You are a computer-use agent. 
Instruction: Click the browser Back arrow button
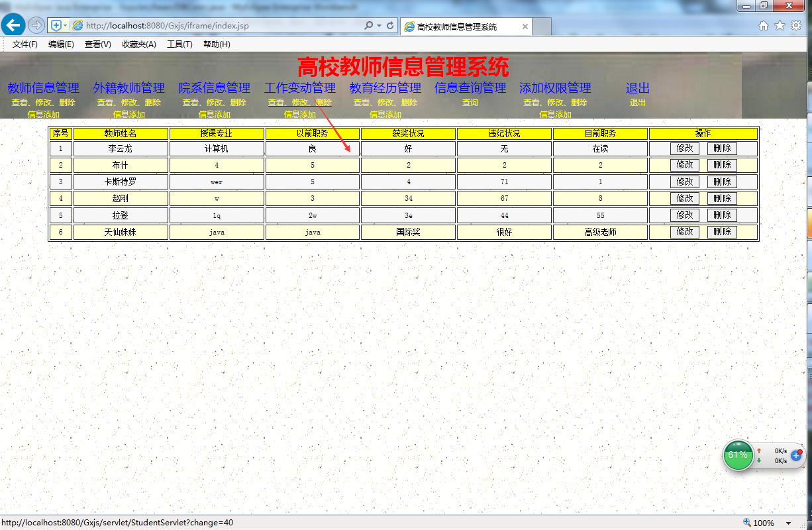13,25
